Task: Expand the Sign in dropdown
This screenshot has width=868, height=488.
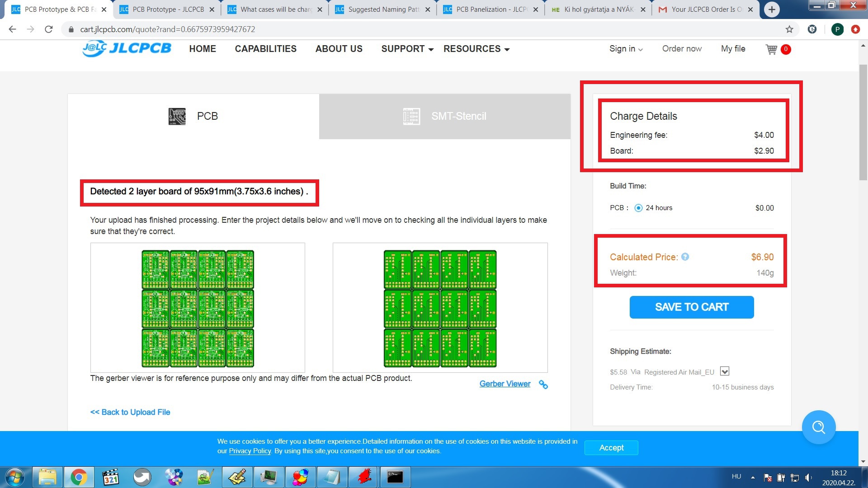Action: (626, 49)
